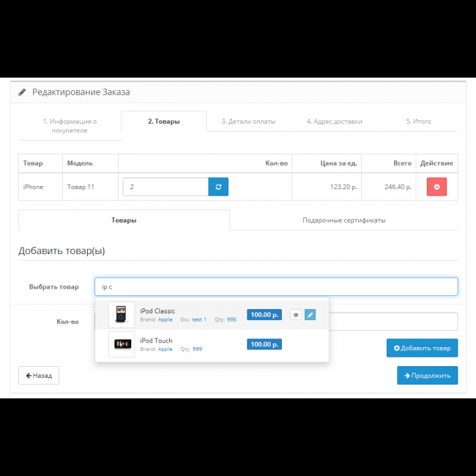Screen dimensions: 476x476
Task: Go back with the Назад button
Action: (x=39, y=376)
